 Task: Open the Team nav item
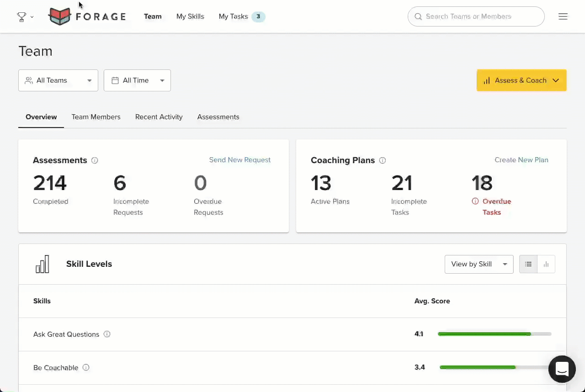pyautogui.click(x=153, y=16)
